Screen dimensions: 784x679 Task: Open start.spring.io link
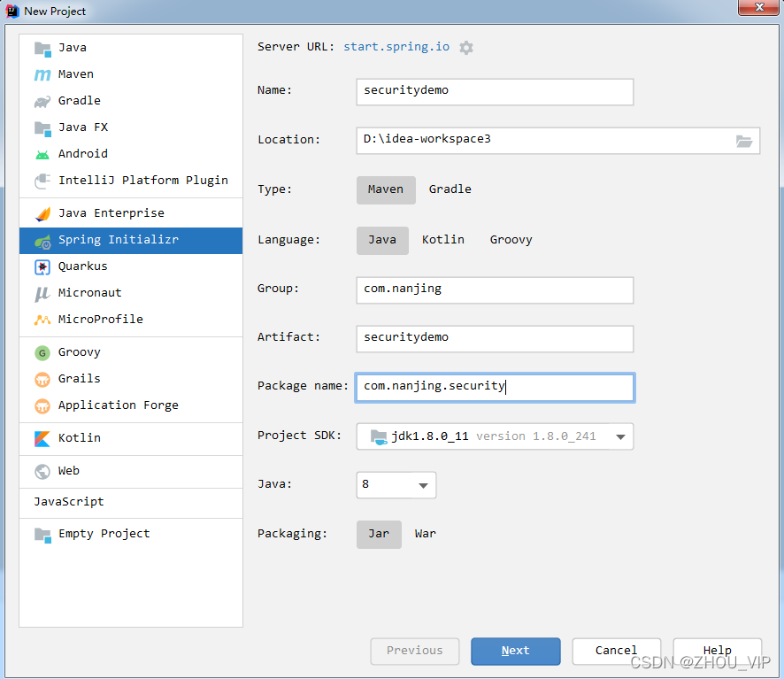pyautogui.click(x=396, y=47)
